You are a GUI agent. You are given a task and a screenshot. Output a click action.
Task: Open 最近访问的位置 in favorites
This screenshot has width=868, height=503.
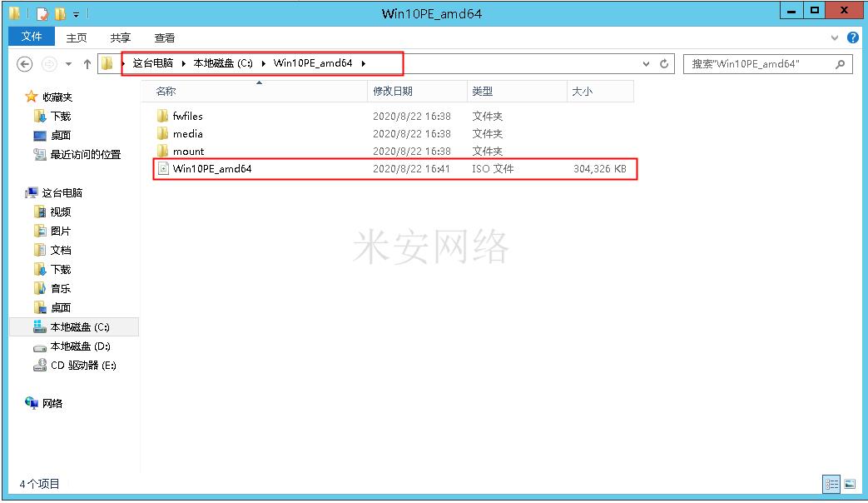click(85, 155)
